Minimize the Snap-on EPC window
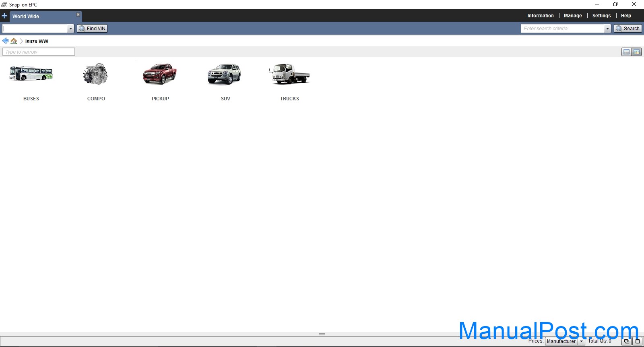The width and height of the screenshot is (644, 347). [x=597, y=4]
